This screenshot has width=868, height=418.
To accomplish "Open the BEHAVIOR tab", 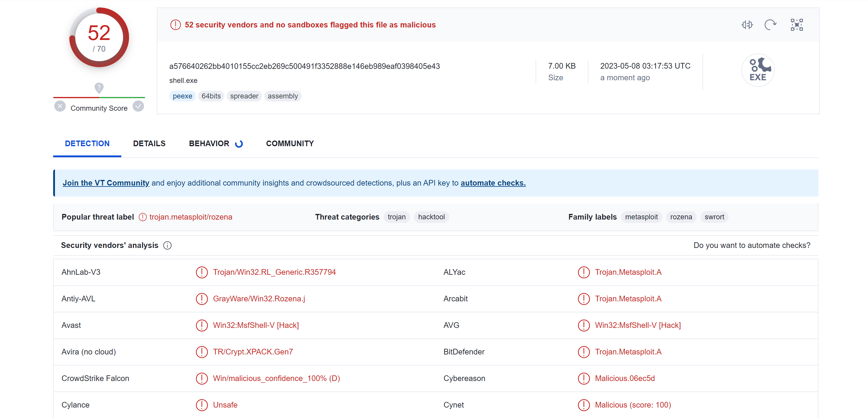I will 209,144.
